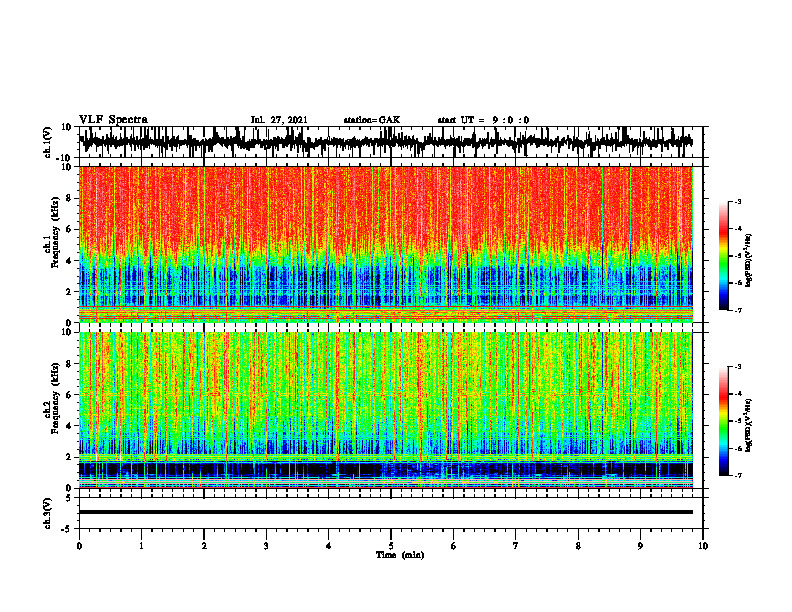The width and height of the screenshot is (792, 612).
Task: Click the "Time (min)" axis title
Action: pos(400,555)
